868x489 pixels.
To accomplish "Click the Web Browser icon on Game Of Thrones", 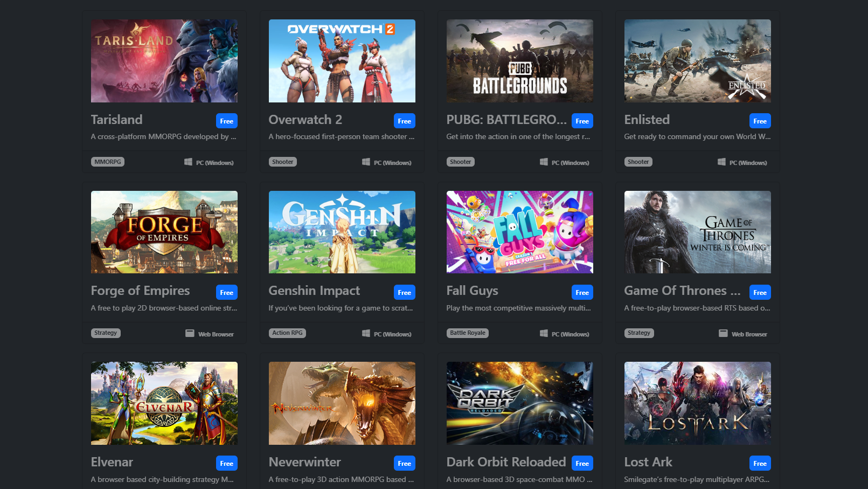I will coord(723,333).
